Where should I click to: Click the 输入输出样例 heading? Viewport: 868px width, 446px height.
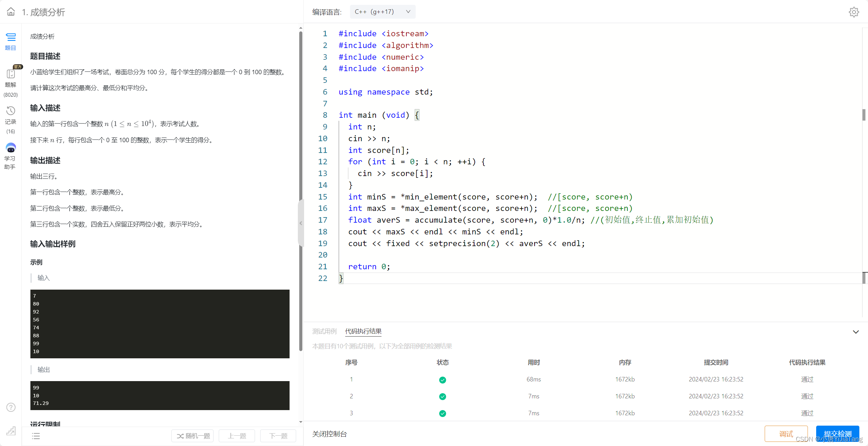(53, 244)
